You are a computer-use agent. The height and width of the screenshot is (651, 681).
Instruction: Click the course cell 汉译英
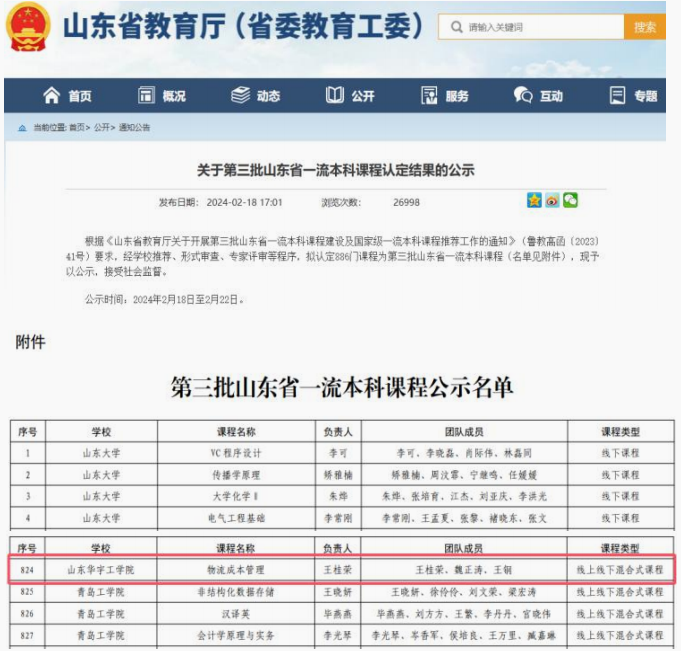point(236,614)
